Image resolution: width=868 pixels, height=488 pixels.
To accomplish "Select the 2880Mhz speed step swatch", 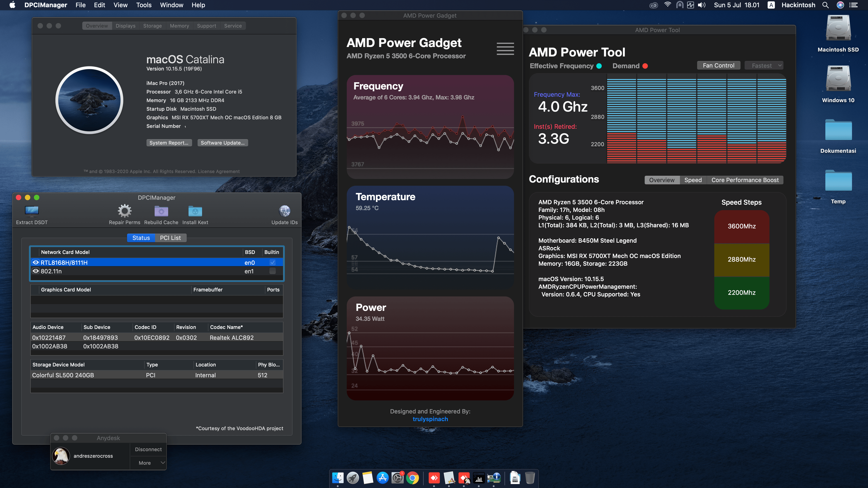I will pyautogui.click(x=741, y=259).
